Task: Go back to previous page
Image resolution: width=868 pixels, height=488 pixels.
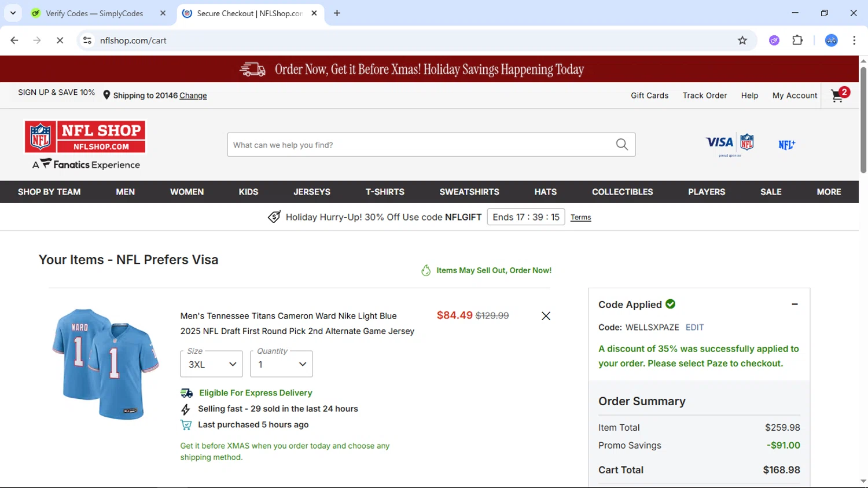Action: pyautogui.click(x=14, y=40)
